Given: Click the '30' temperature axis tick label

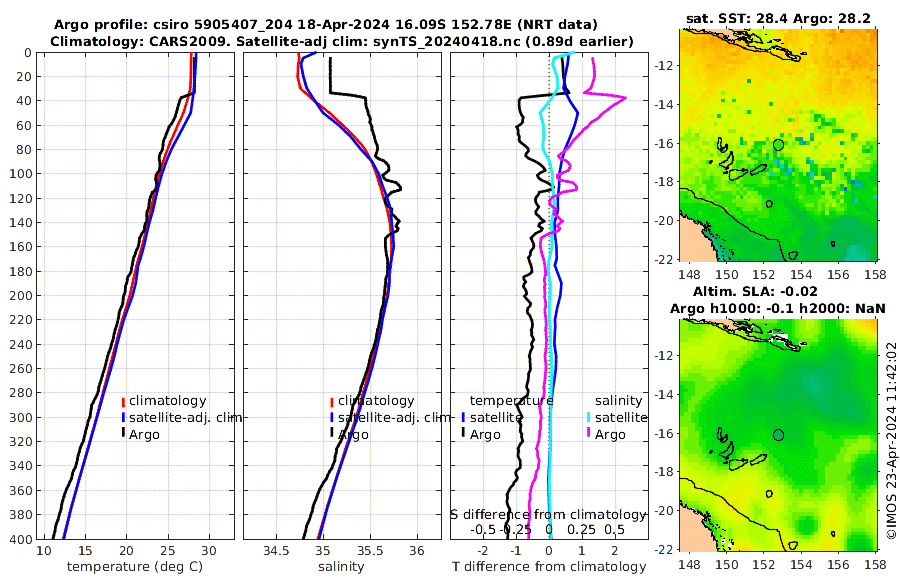Looking at the screenshot, I should tap(209, 551).
